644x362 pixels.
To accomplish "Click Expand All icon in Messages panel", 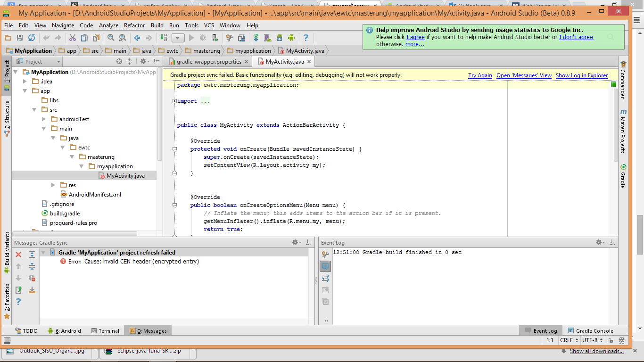I will (x=32, y=255).
